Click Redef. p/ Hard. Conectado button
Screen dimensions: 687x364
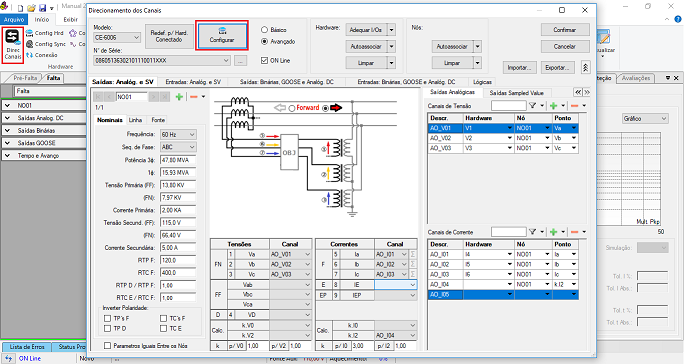pos(169,36)
